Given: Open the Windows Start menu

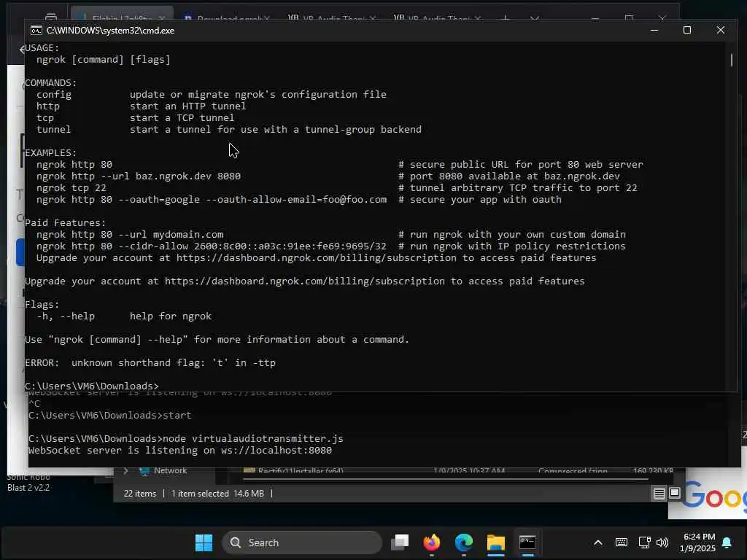Looking at the screenshot, I should [x=204, y=542].
